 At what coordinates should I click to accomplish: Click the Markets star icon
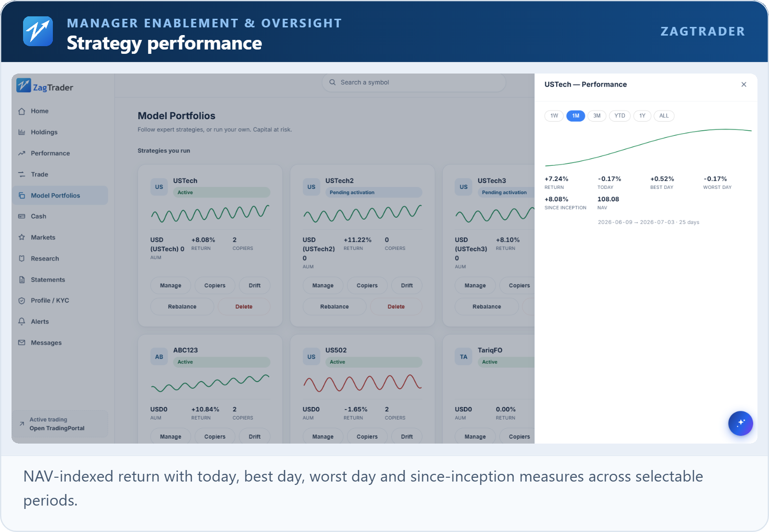(x=22, y=237)
